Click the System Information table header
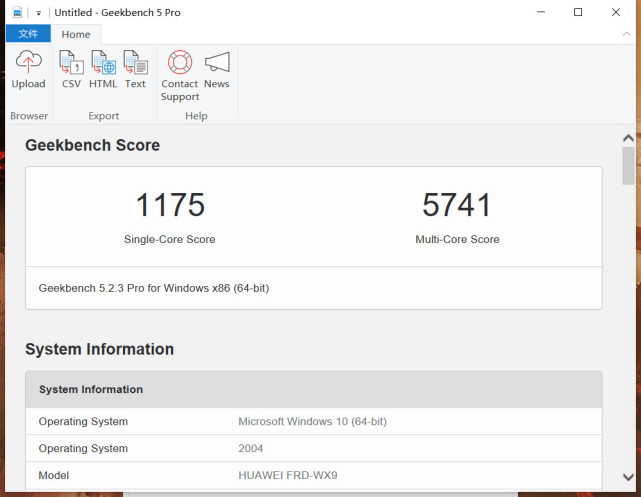641x497 pixels. tap(314, 390)
